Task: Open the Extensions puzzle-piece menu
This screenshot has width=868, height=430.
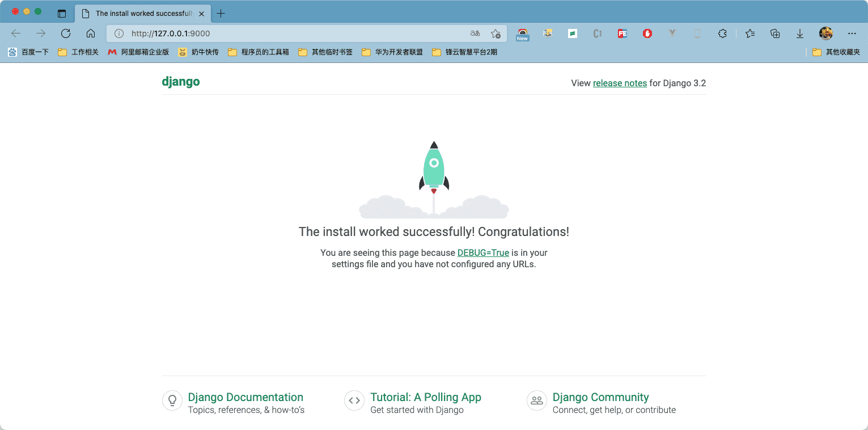Action: [722, 33]
